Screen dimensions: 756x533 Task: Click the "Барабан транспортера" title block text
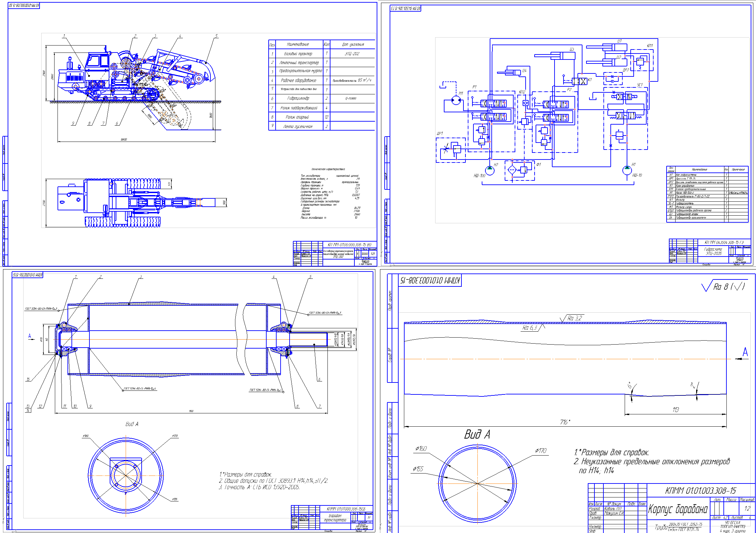point(335,518)
